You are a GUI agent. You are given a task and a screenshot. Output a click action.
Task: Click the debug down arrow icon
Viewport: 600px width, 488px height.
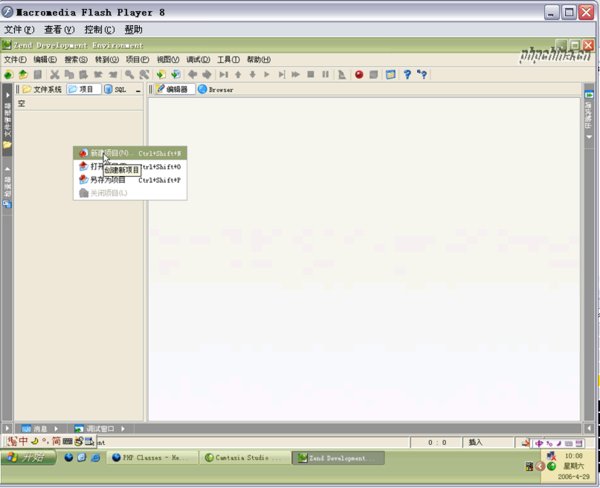[253, 75]
